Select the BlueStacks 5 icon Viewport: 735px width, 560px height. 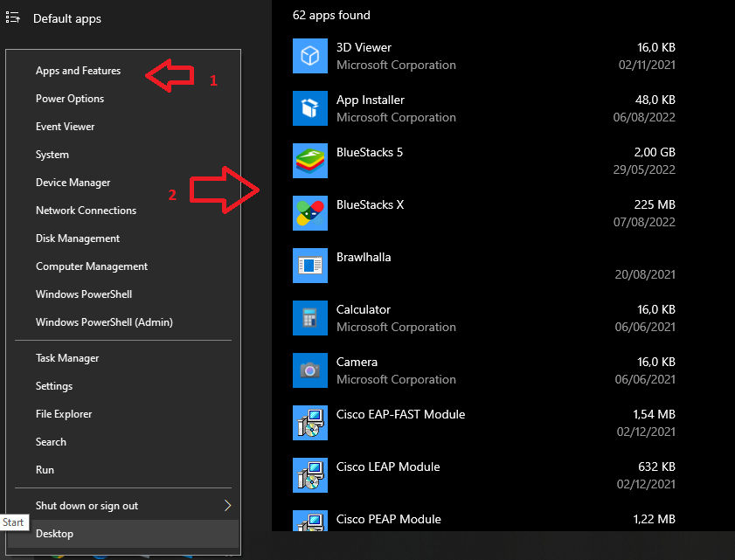pyautogui.click(x=310, y=161)
